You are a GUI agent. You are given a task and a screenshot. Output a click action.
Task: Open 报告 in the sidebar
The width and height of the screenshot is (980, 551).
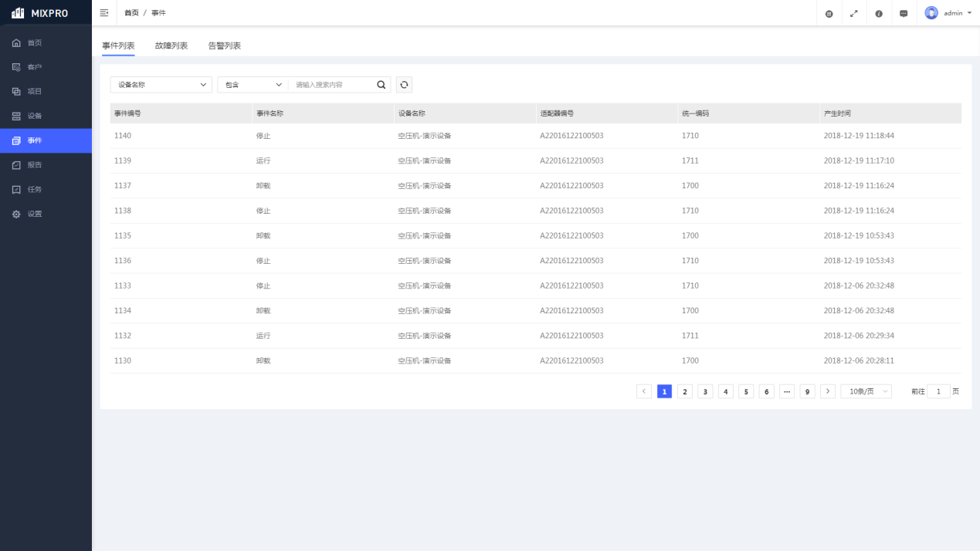35,165
